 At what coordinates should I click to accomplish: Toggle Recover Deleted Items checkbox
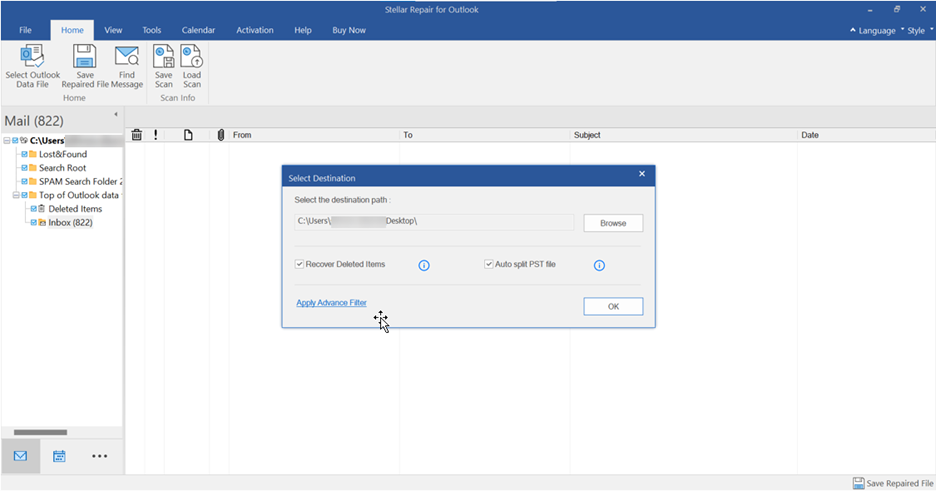(299, 264)
